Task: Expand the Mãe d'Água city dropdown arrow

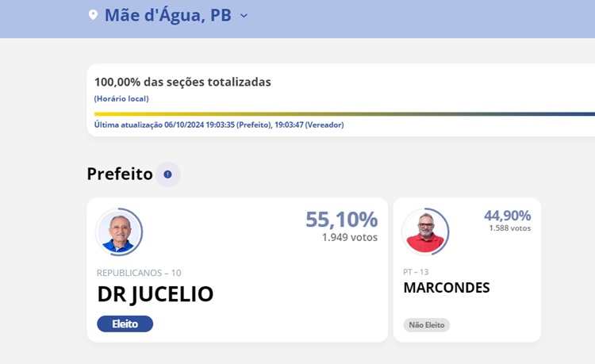Action: pyautogui.click(x=244, y=15)
